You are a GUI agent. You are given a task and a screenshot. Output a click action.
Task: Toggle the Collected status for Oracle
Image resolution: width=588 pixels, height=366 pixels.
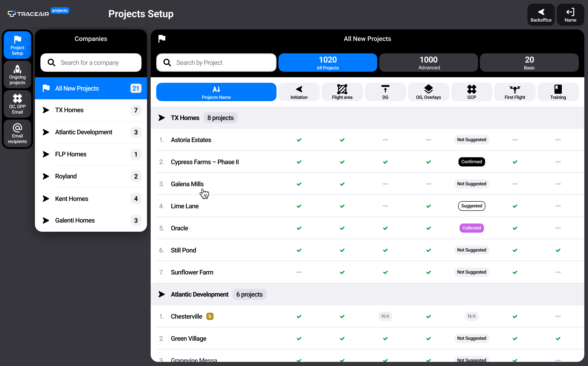(x=472, y=228)
